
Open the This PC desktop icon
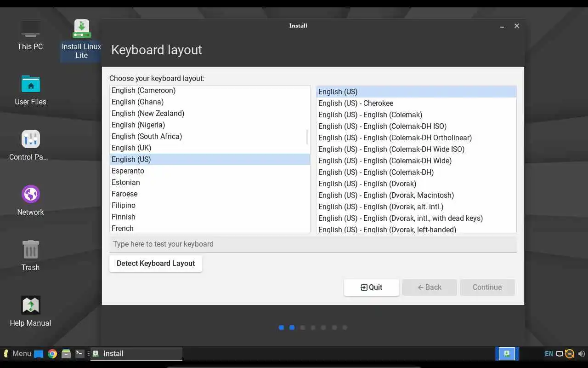30,34
